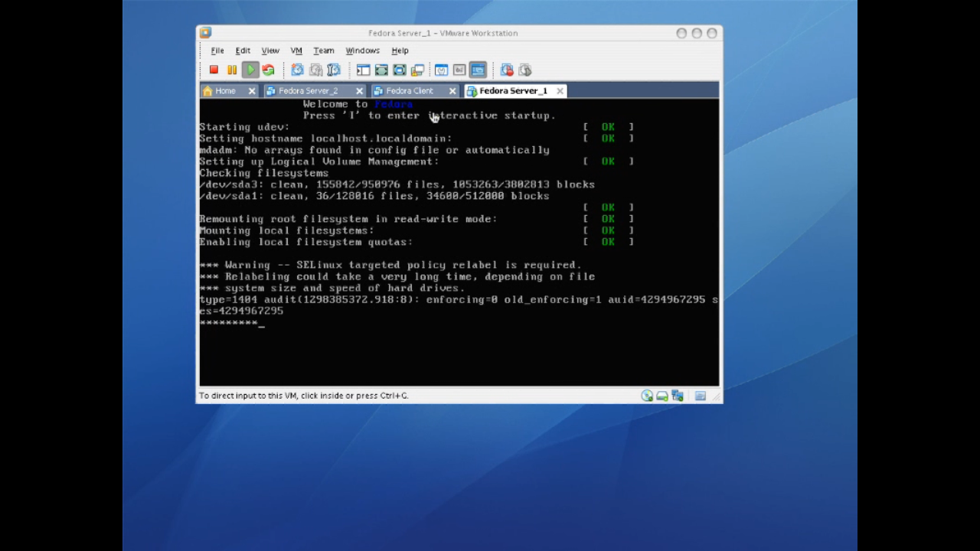Viewport: 980px width, 551px height.
Task: Select the Fedora Server_1 tab
Action: tap(513, 91)
